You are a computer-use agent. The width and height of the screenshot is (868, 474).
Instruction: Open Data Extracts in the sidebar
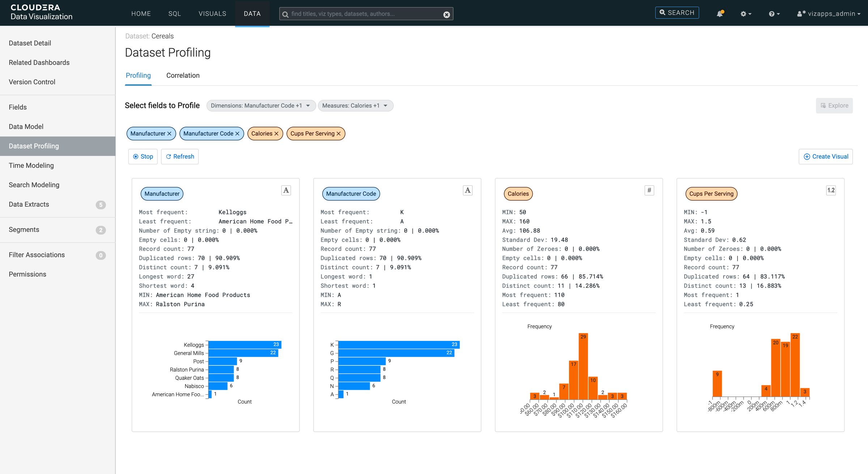click(29, 204)
